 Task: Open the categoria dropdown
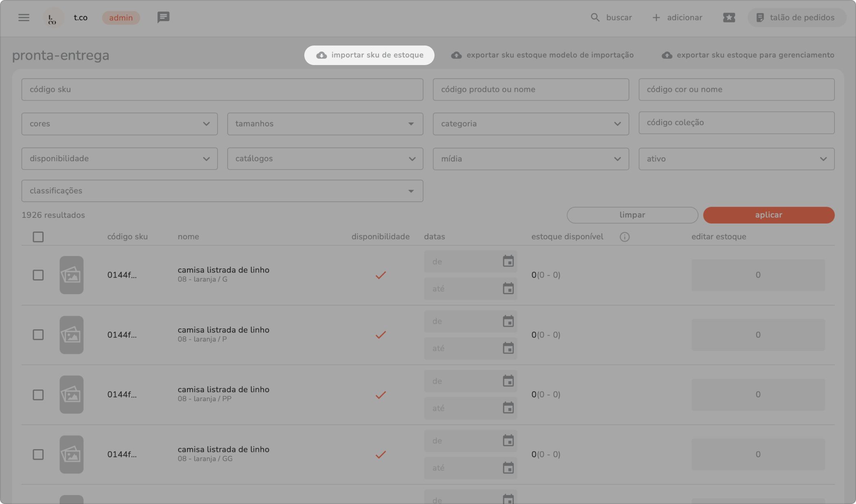coord(531,124)
